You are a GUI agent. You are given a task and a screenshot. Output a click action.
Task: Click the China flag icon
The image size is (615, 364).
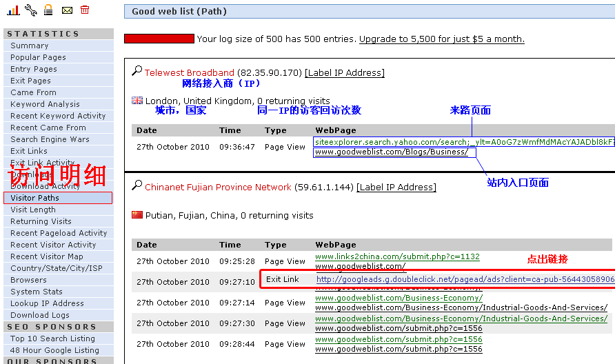(137, 215)
